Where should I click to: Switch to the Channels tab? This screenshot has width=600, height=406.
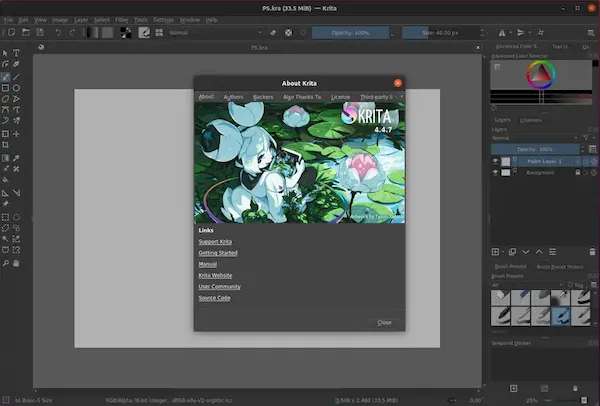[x=531, y=120]
